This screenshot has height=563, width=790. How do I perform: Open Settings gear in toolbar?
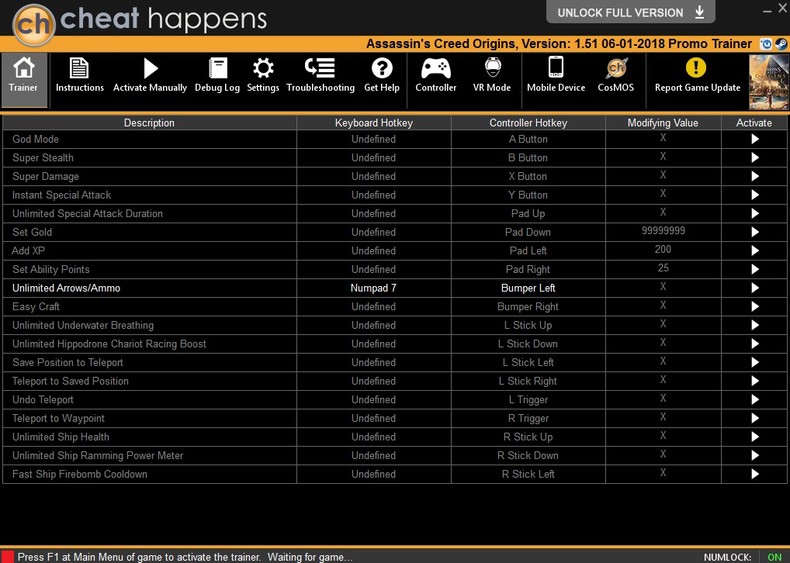coord(263,76)
